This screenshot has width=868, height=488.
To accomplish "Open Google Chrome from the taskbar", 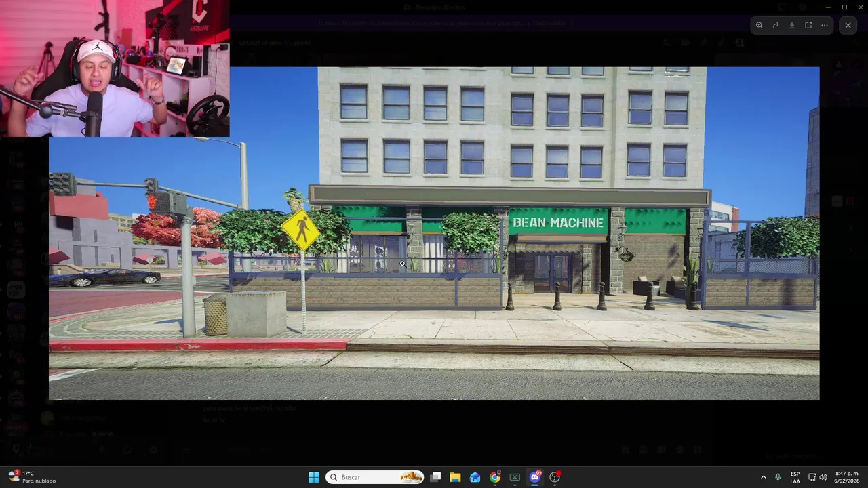I will pos(495,477).
